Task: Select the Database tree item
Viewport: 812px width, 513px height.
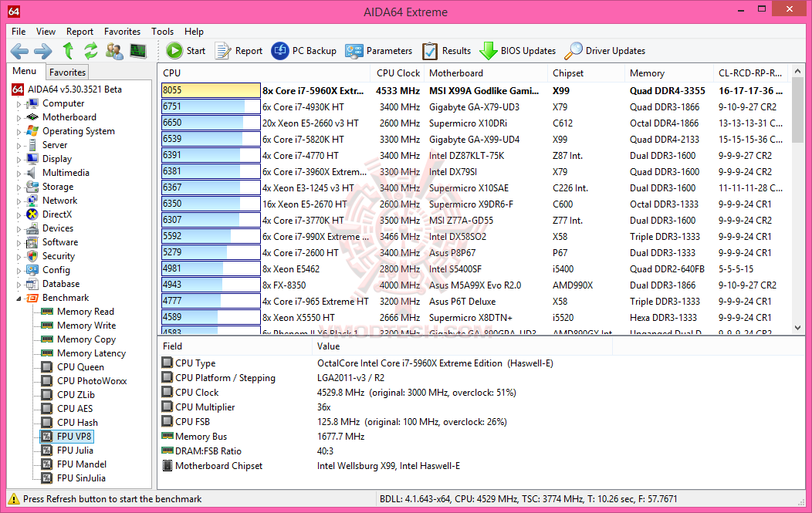Action: point(61,284)
